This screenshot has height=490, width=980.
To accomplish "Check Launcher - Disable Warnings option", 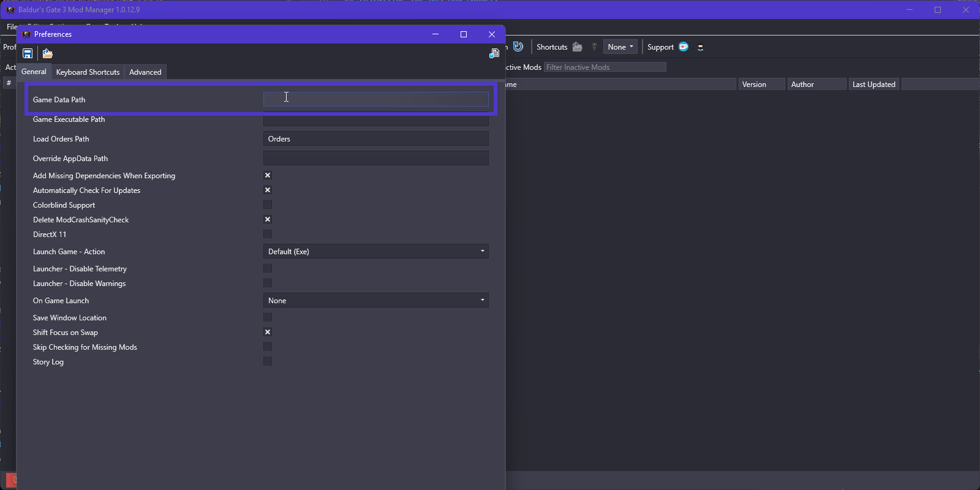I will (268, 283).
